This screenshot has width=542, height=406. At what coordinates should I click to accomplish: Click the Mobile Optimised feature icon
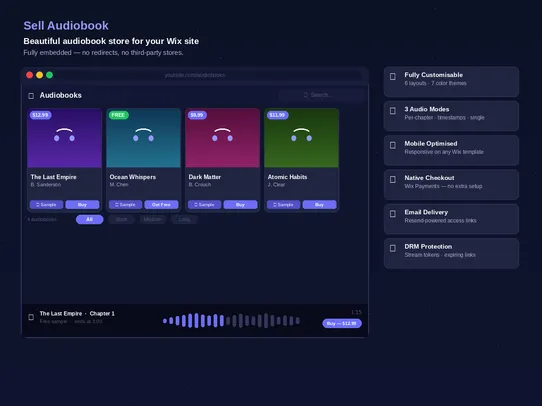tap(393, 145)
